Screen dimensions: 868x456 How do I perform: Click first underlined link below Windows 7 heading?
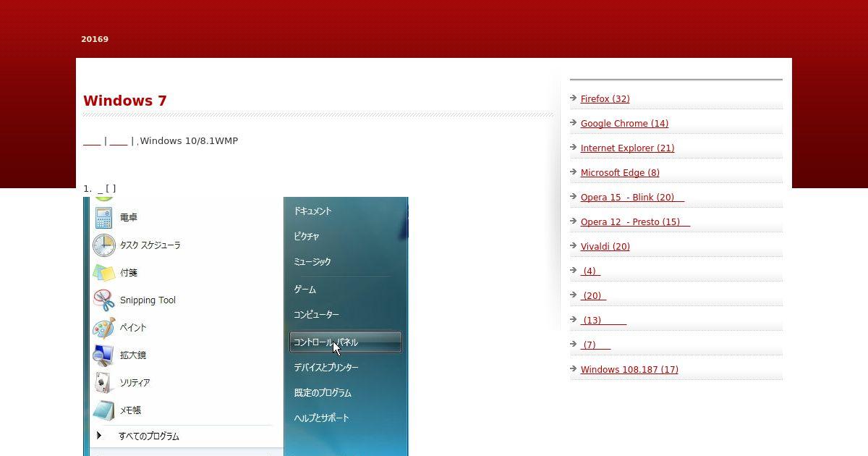tap(92, 141)
